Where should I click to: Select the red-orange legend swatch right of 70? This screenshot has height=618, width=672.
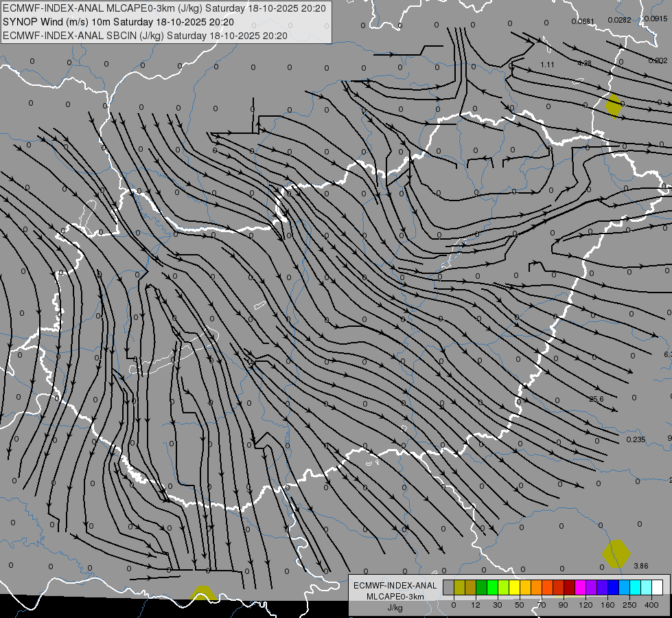click(x=548, y=587)
